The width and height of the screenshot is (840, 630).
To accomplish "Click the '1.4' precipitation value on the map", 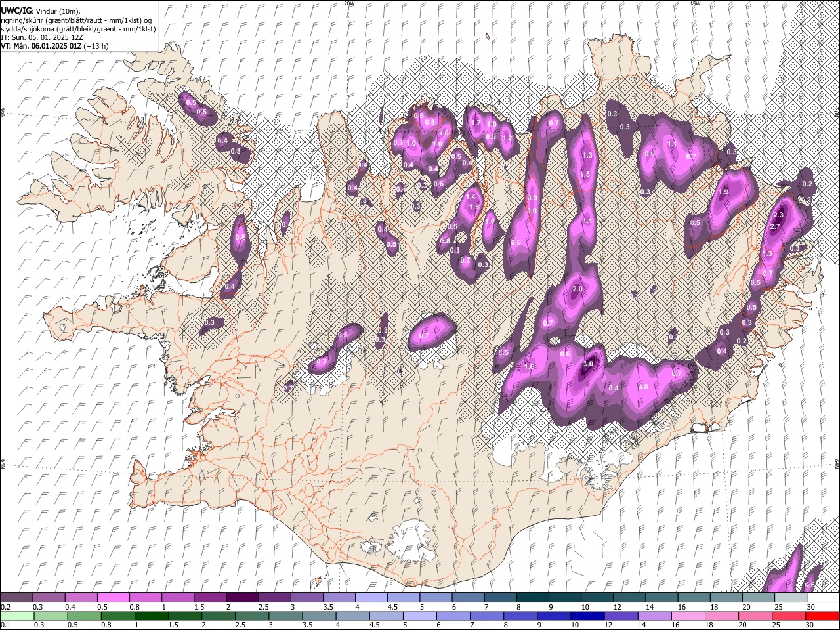I will (x=471, y=197).
